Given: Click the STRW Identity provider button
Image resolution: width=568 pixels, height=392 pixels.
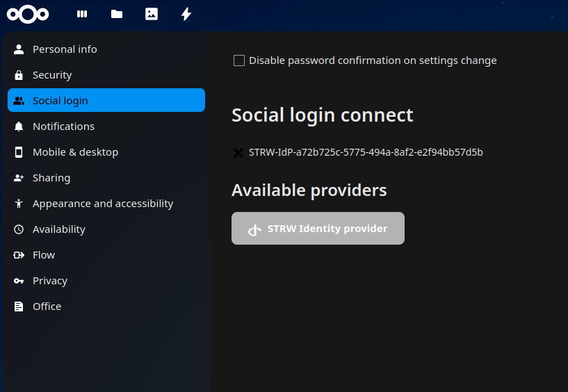Looking at the screenshot, I should 318,229.
